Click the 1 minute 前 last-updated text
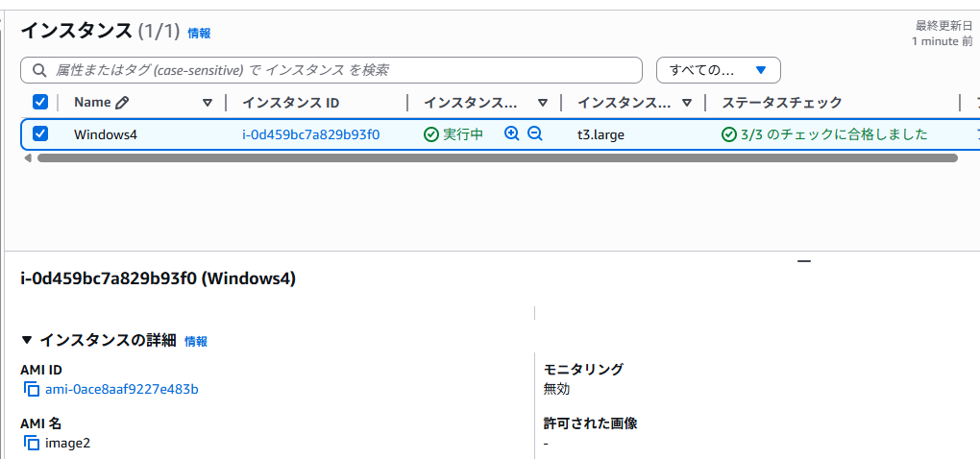This screenshot has height=459, width=980. click(942, 41)
